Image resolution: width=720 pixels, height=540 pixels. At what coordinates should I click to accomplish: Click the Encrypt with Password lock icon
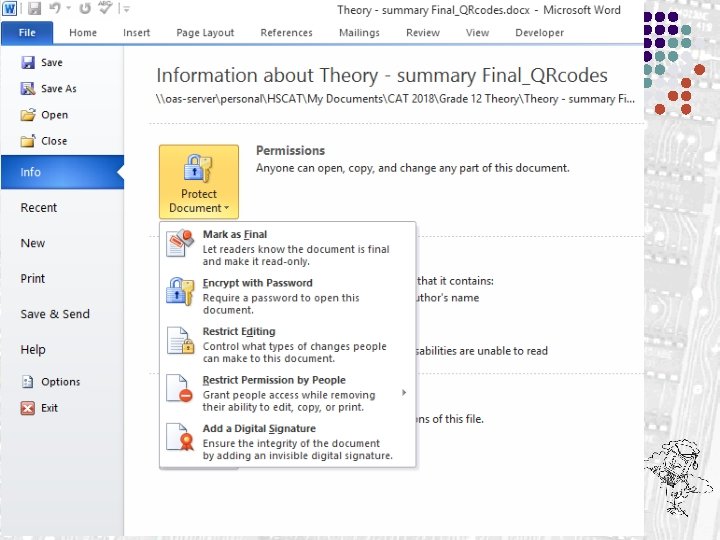[x=180, y=291]
